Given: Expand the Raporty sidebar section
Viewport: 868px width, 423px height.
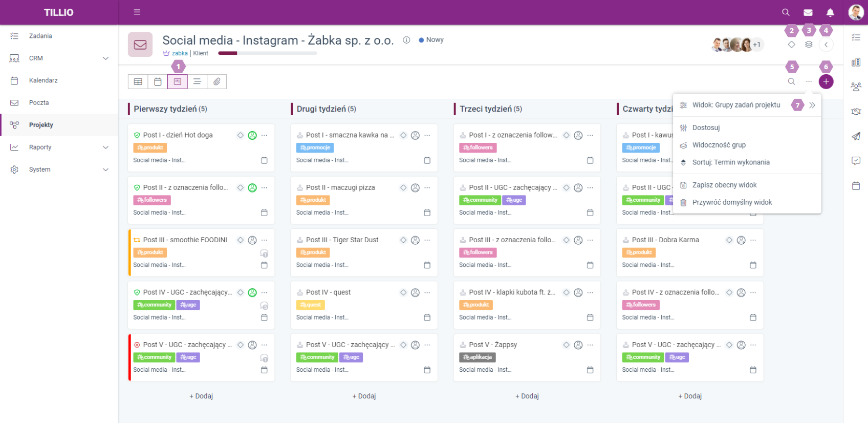Looking at the screenshot, I should 59,147.
